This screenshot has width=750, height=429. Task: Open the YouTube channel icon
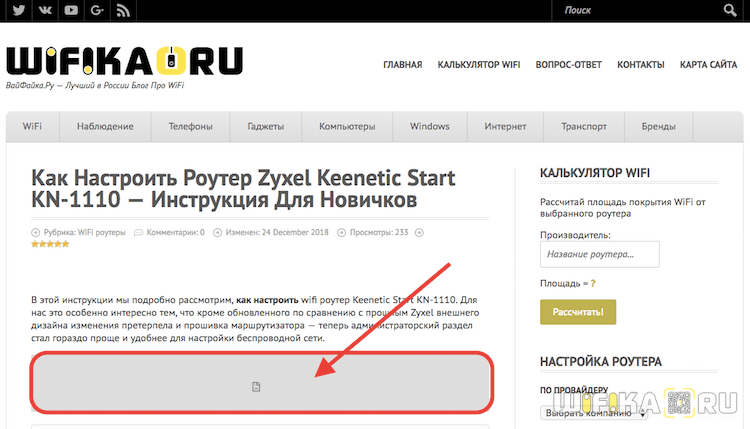click(71, 10)
